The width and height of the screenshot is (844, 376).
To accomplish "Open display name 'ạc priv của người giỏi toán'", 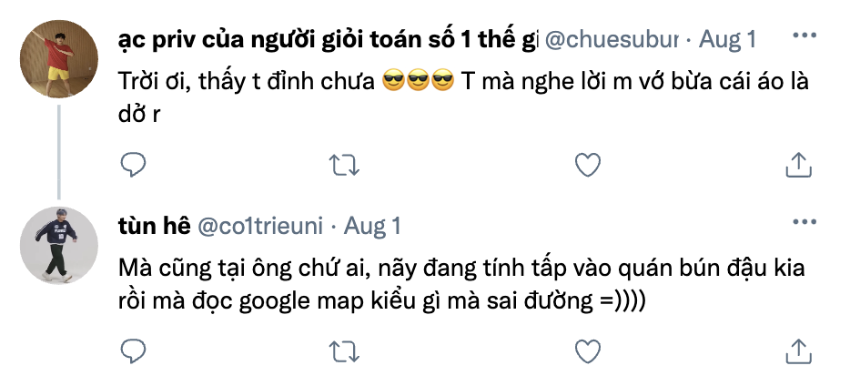I will click(x=328, y=40).
